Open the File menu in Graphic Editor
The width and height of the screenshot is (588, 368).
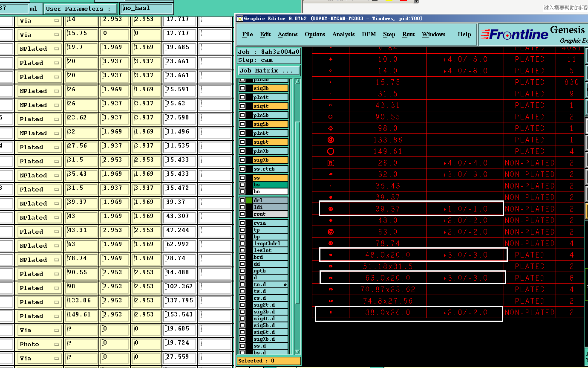[247, 35]
